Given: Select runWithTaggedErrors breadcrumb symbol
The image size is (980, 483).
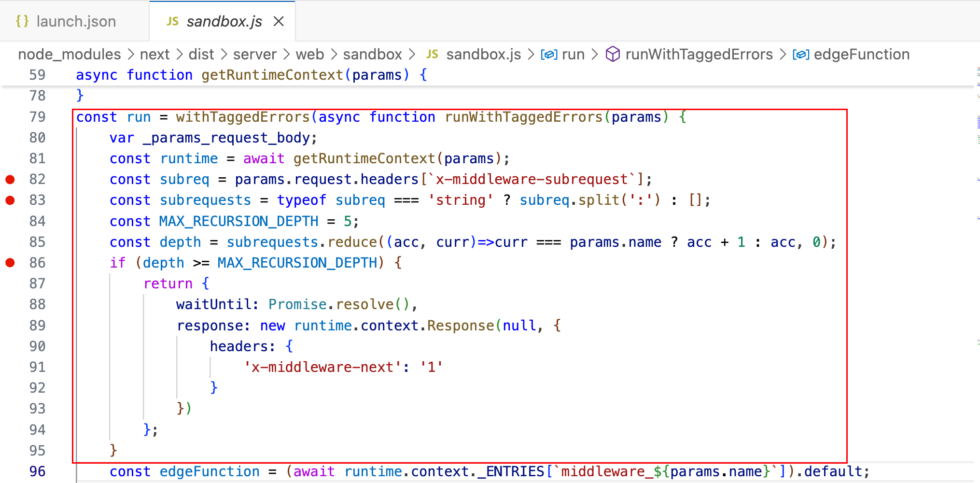Looking at the screenshot, I should coord(699,54).
